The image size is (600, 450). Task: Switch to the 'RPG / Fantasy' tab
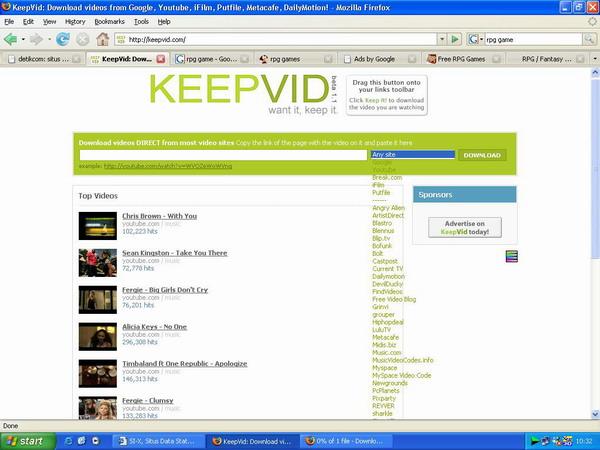[548, 59]
